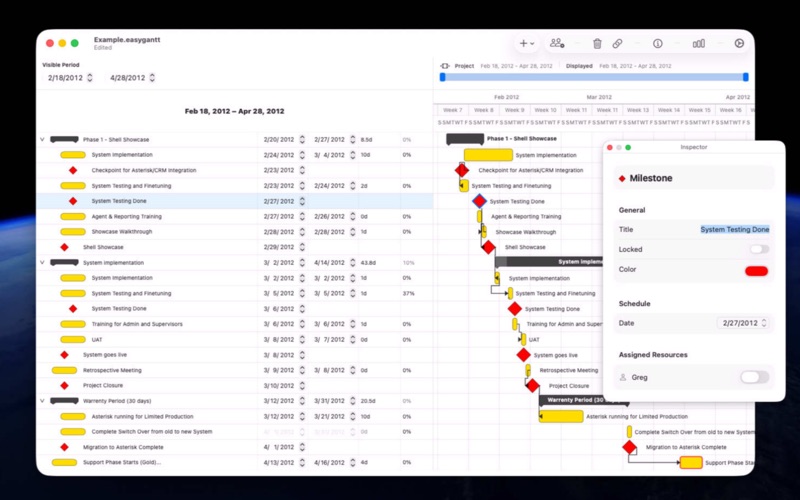Viewport: 800px width, 500px height.
Task: Click end date stepper of Showcase Walkthrough row
Action: click(x=353, y=232)
